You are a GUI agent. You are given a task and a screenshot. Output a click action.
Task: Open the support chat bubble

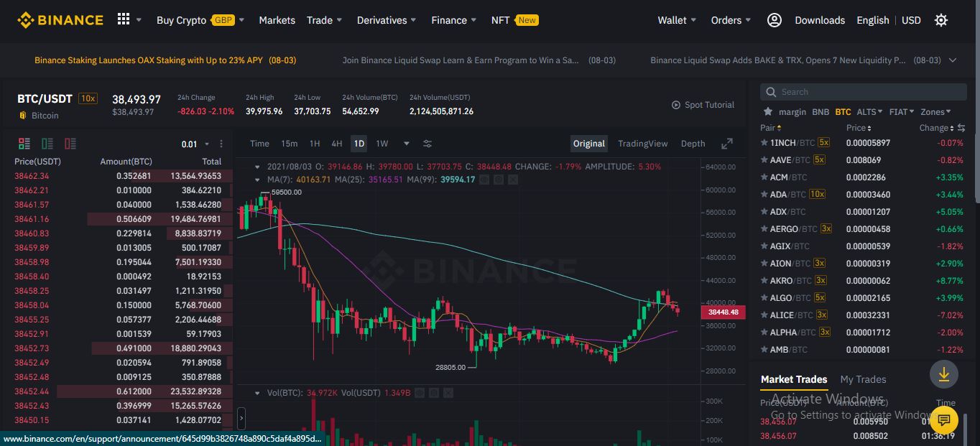pyautogui.click(x=943, y=420)
